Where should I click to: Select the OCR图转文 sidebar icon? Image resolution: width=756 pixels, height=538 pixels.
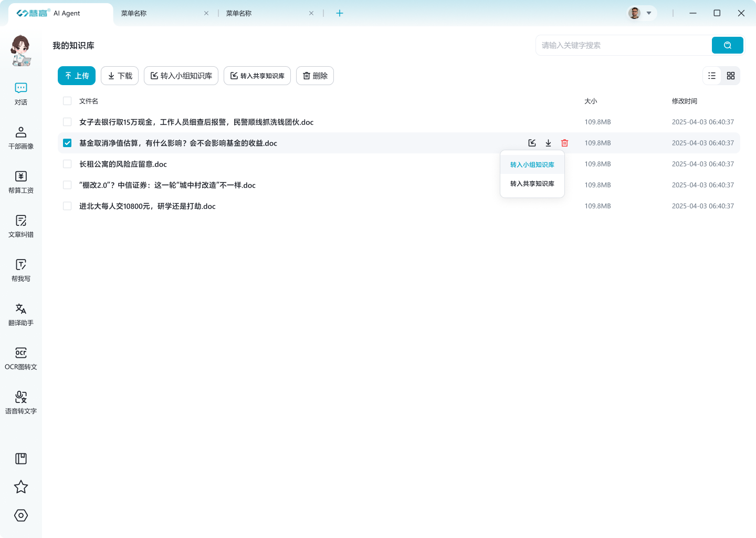[20, 358]
